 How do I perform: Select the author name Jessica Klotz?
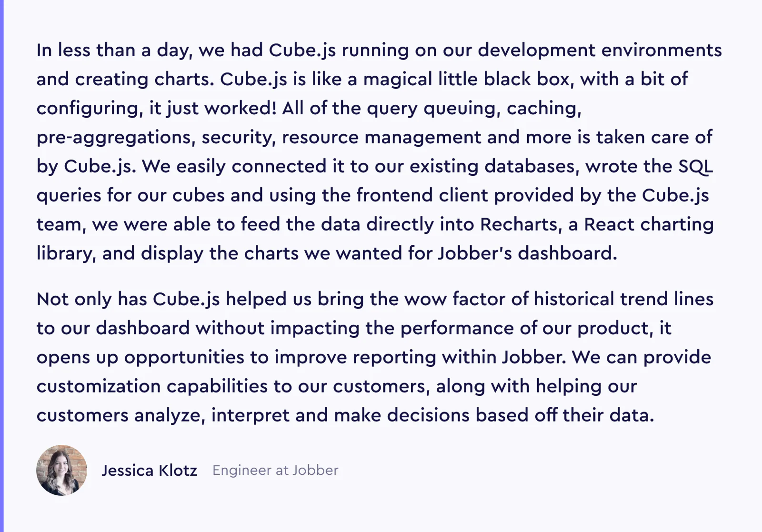pyautogui.click(x=149, y=471)
